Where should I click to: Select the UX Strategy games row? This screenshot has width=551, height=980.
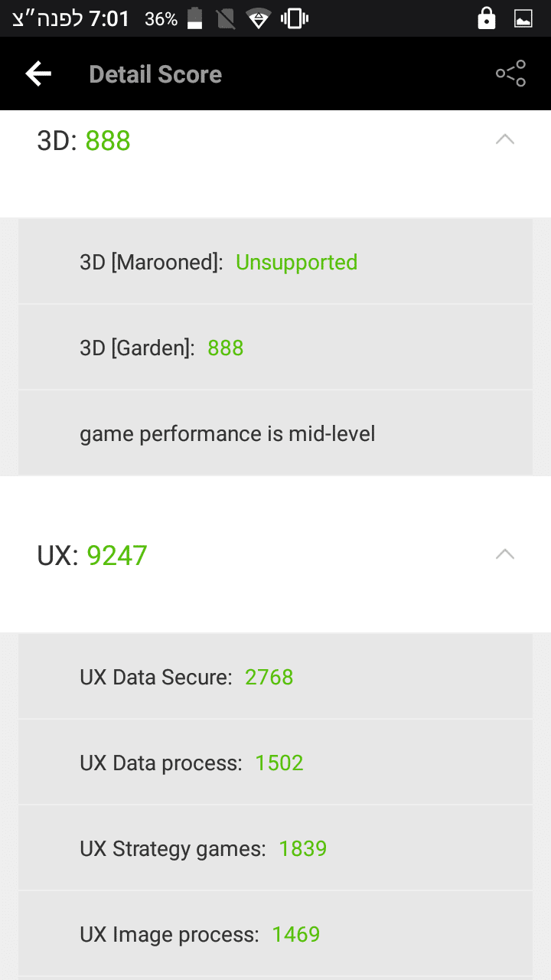pyautogui.click(x=275, y=848)
